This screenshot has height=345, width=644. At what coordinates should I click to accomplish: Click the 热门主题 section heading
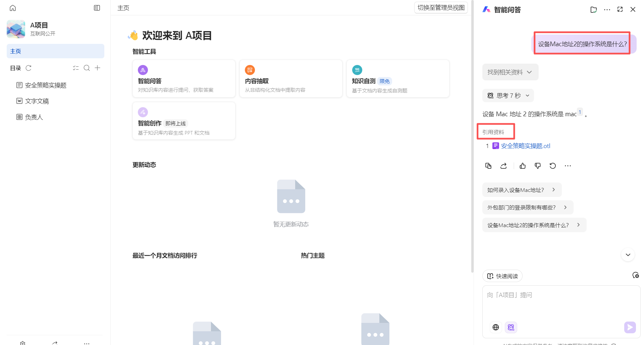coord(313,256)
